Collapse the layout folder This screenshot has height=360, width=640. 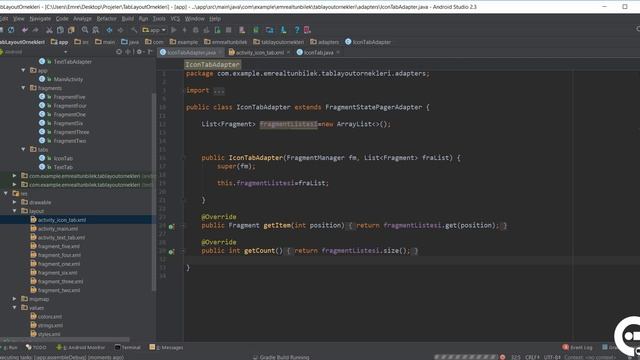pyautogui.click(x=15, y=211)
